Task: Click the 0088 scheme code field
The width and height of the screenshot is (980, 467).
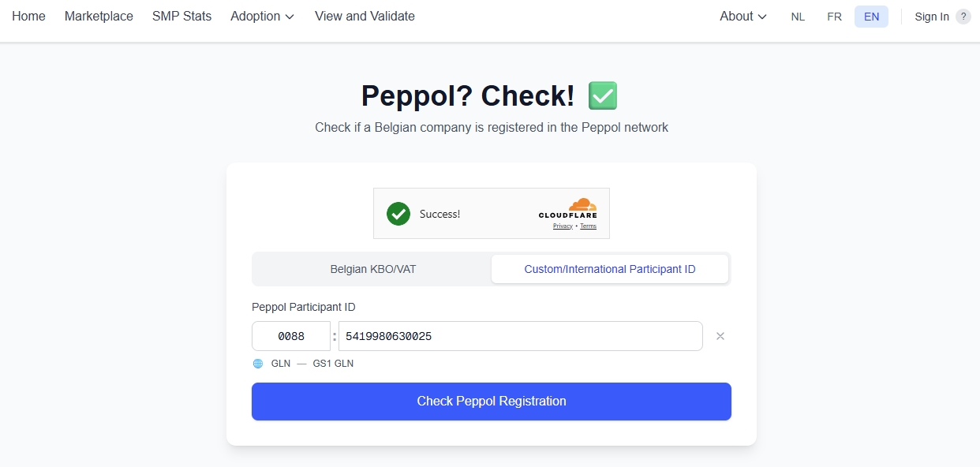Action: 291,336
